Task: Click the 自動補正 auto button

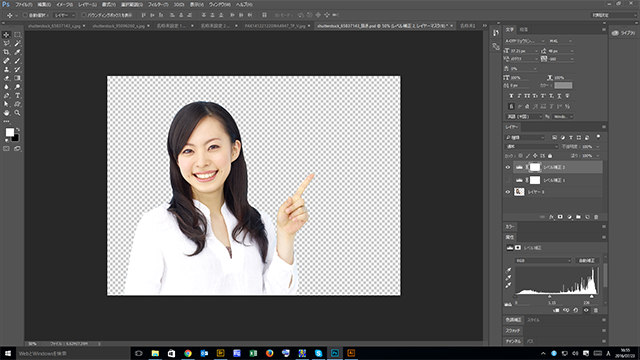Action: (587, 260)
